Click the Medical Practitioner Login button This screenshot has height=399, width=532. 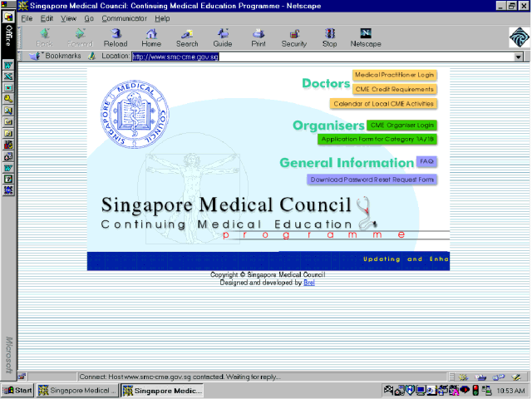click(x=394, y=75)
